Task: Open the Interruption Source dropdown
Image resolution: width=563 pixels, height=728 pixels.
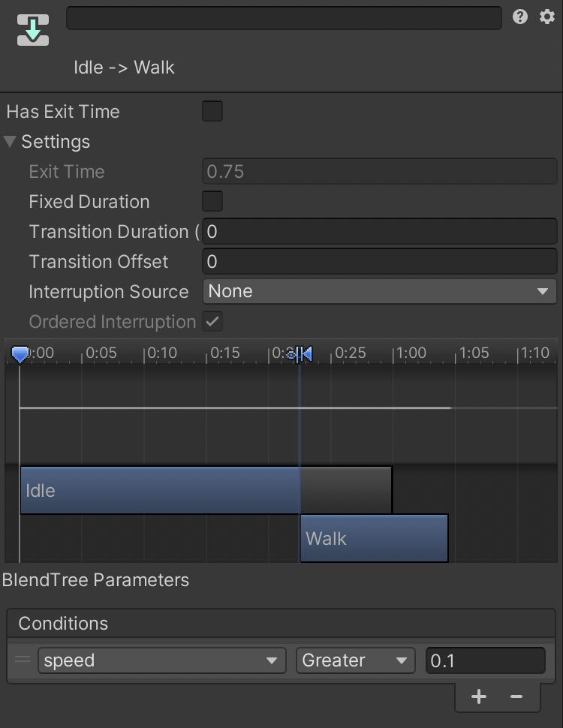Action: coord(379,291)
